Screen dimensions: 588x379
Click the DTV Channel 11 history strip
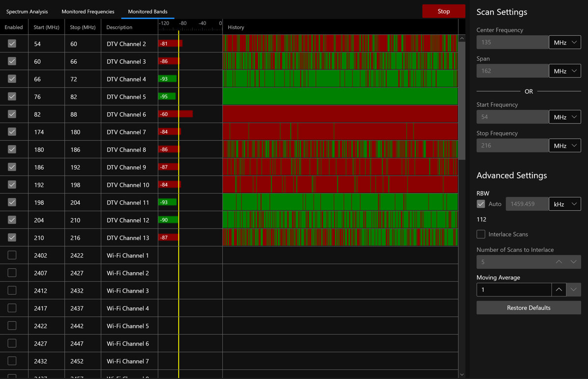coord(340,202)
